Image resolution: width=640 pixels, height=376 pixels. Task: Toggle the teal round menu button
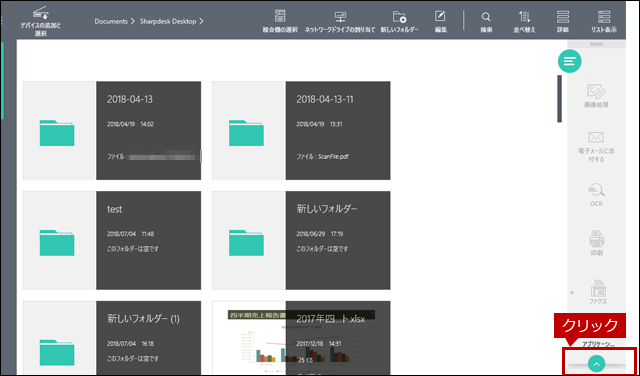coord(570,61)
